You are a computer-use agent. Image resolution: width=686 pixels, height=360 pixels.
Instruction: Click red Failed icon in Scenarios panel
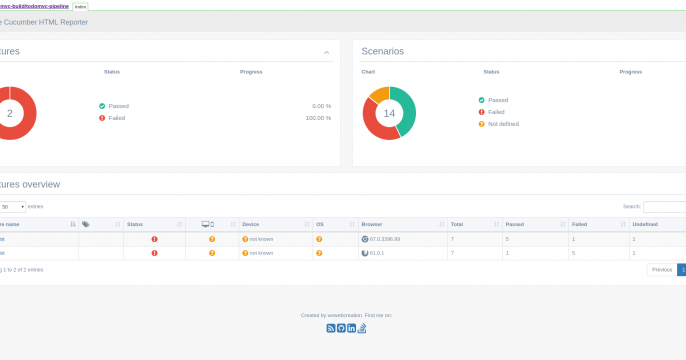coord(482,112)
